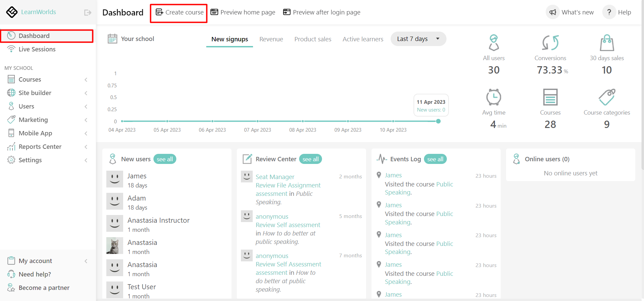The height and width of the screenshot is (301, 644).
Task: Open Live Sessions in the sidebar
Action: click(x=37, y=49)
